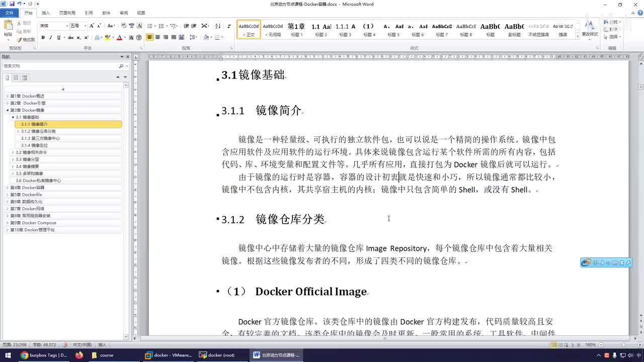Click the paragraph Shading paint bucket
Screen dimensions: 644x362
pyautogui.click(x=206, y=38)
